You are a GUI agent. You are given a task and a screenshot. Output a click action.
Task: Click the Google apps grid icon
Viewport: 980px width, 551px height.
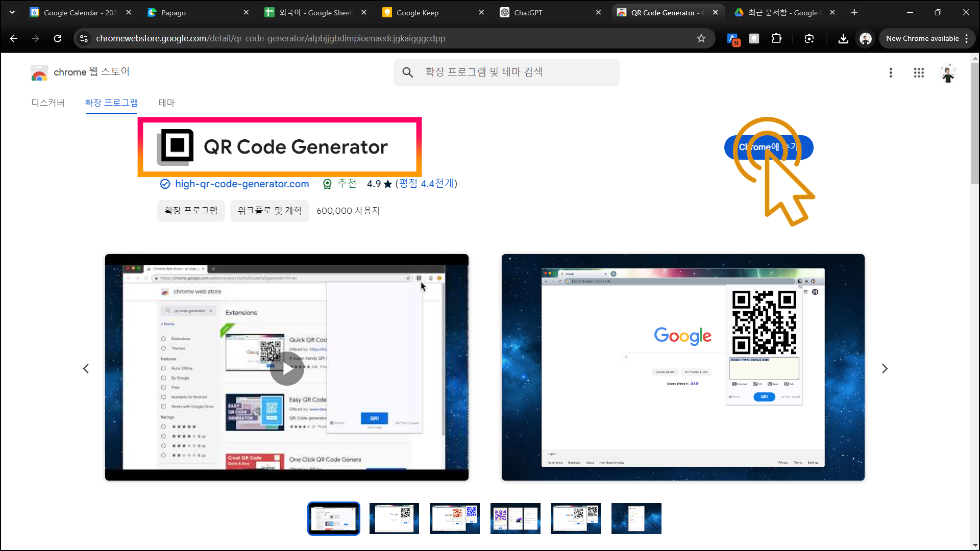pos(919,72)
